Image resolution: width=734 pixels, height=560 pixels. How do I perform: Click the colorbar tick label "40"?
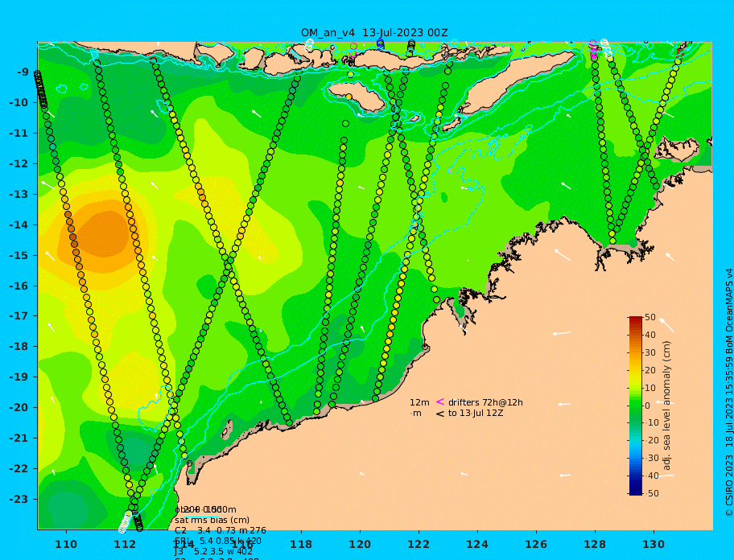coord(650,335)
